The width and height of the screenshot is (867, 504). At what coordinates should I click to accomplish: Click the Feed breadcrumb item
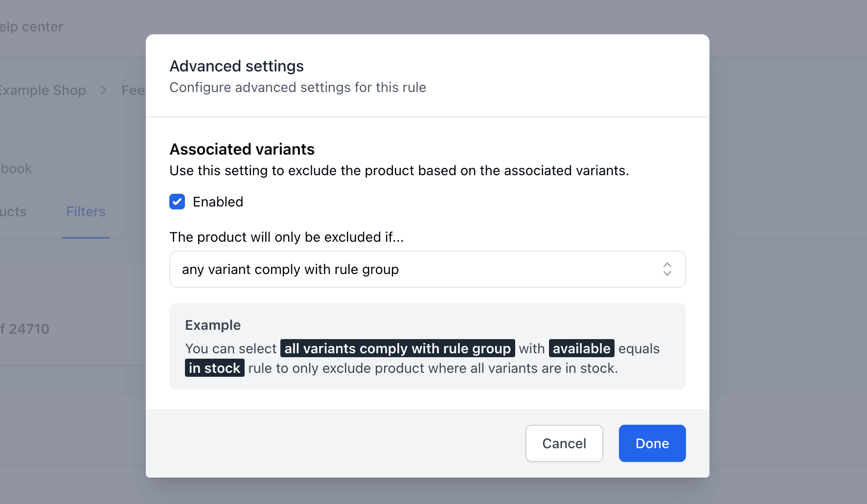point(133,90)
